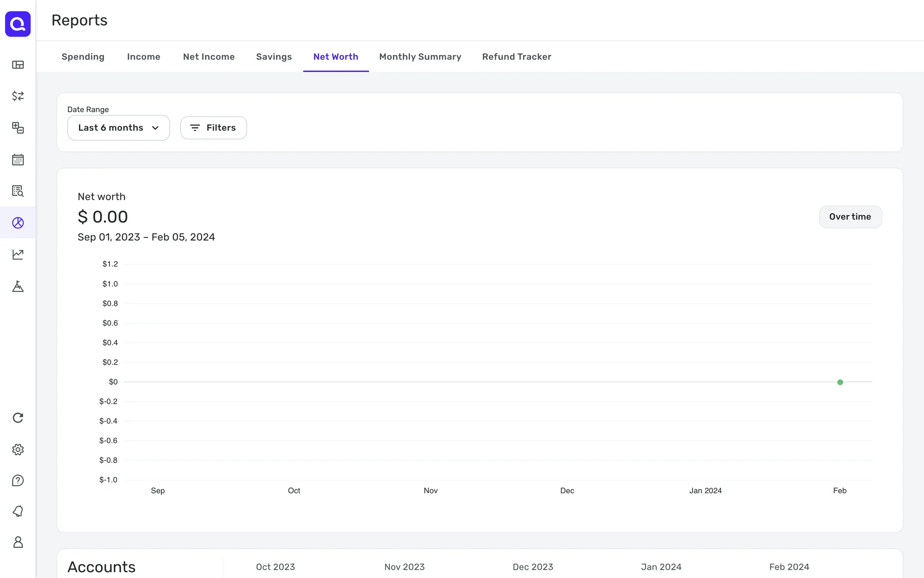Switch to the Spending tab
The width and height of the screenshot is (924, 578).
point(83,57)
